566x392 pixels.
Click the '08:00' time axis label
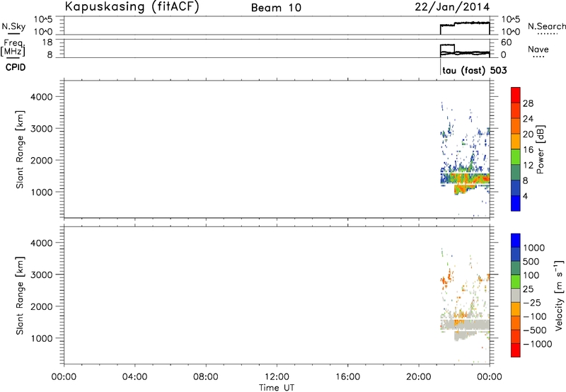click(x=206, y=377)
